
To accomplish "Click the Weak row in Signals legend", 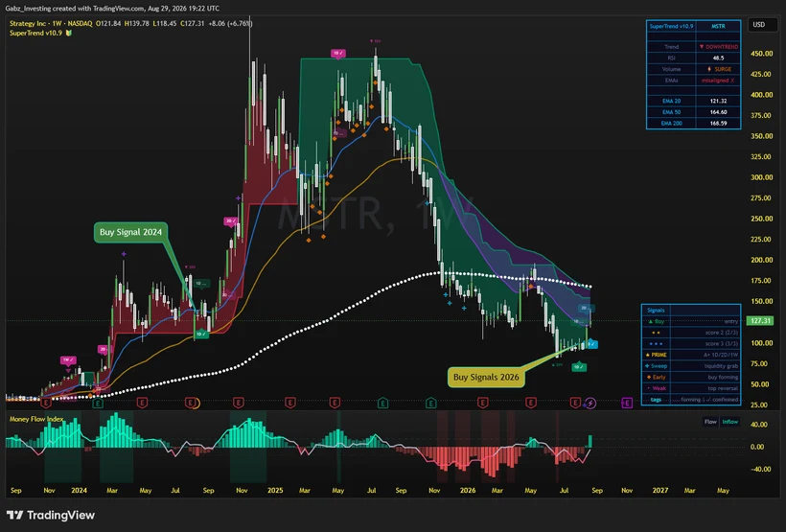I will (x=691, y=388).
